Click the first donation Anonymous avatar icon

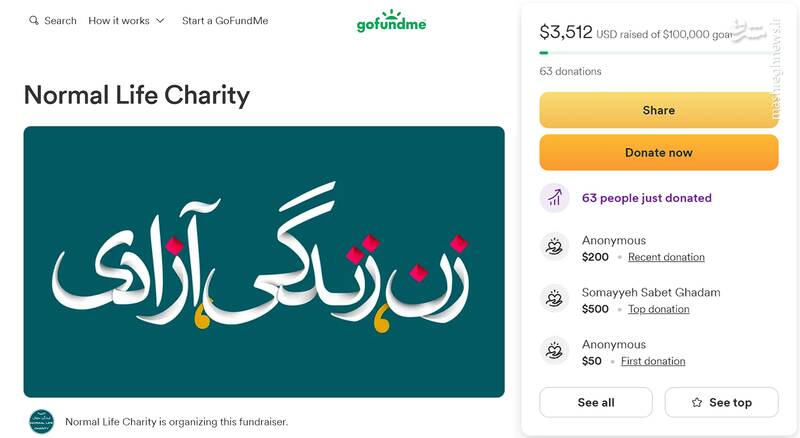[555, 351]
